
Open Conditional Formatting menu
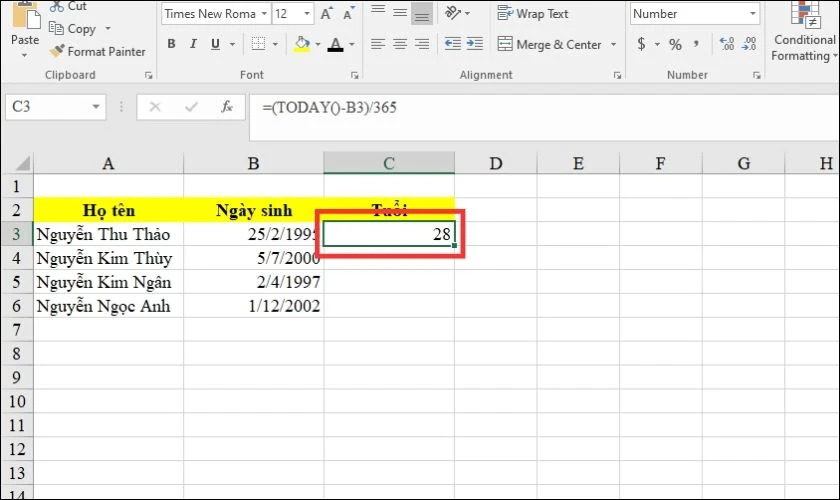(804, 32)
